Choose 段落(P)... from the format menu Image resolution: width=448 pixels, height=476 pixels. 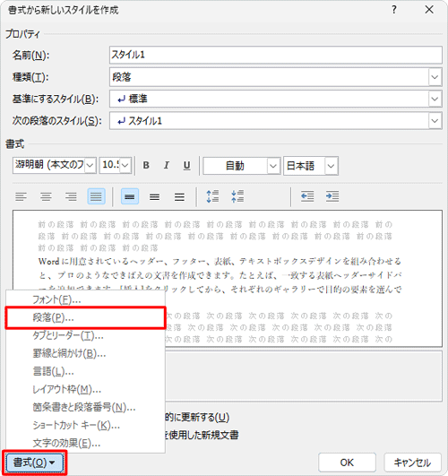86,318
